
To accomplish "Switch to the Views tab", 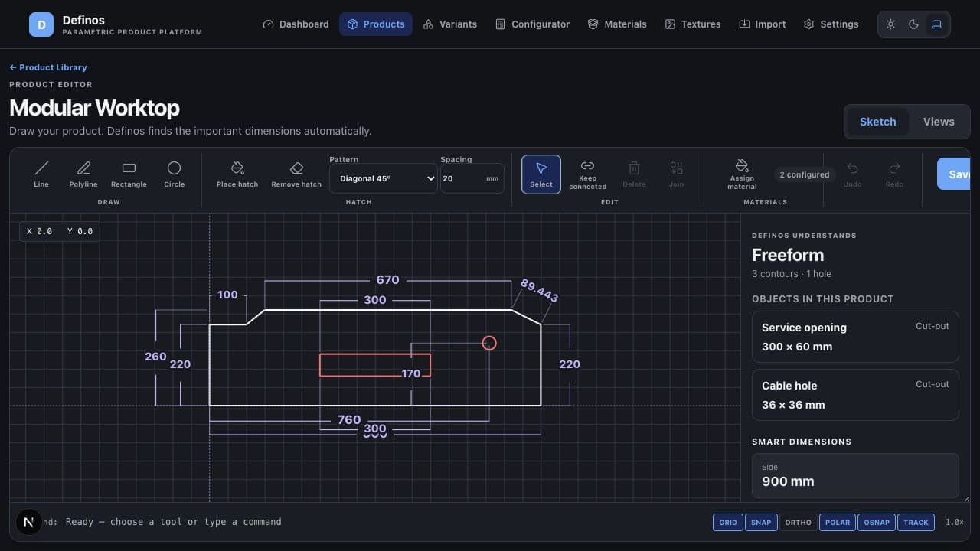I will tap(939, 122).
